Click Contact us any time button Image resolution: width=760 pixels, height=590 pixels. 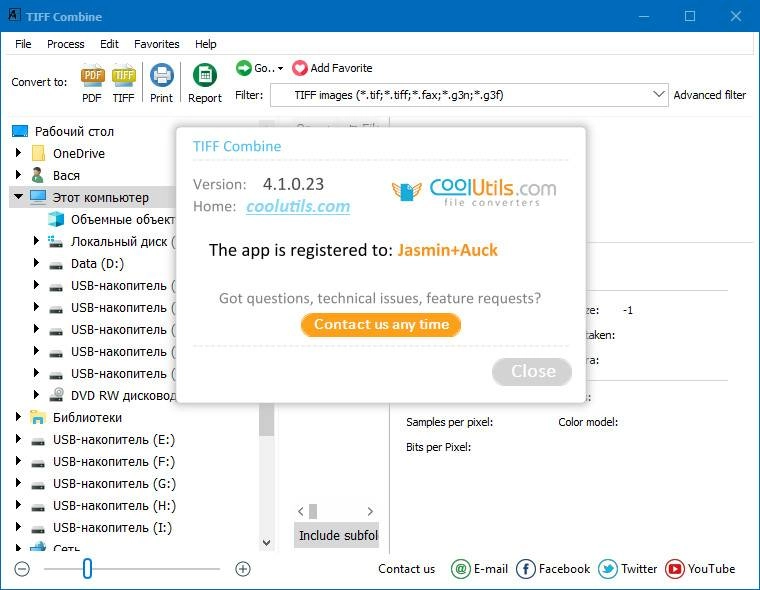[381, 324]
